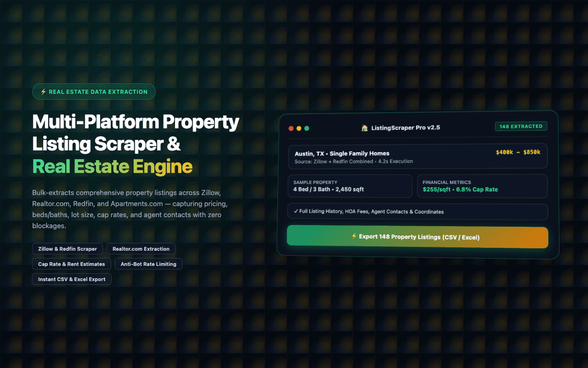Click the Instant CSV & Excel Export tag
588x368 pixels.
[72, 279]
